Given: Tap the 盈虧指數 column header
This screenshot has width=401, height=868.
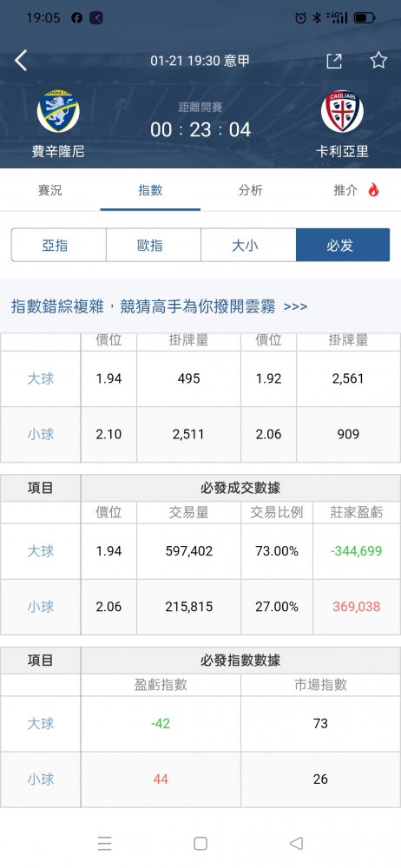Looking at the screenshot, I should (x=161, y=685).
